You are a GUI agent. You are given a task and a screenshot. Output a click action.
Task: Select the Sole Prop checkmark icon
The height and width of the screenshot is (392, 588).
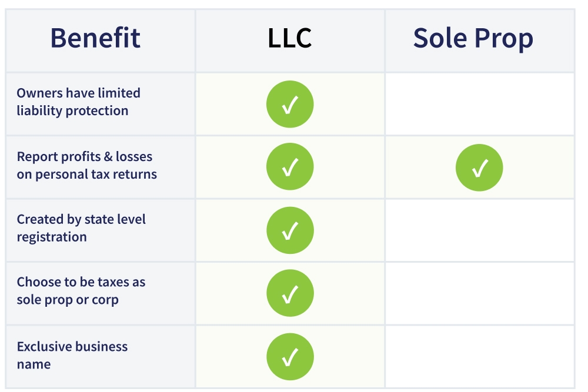point(479,168)
